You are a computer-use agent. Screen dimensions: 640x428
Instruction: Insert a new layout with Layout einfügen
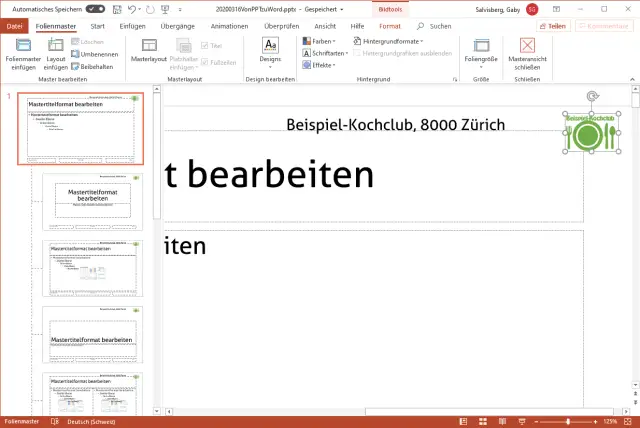coord(56,50)
